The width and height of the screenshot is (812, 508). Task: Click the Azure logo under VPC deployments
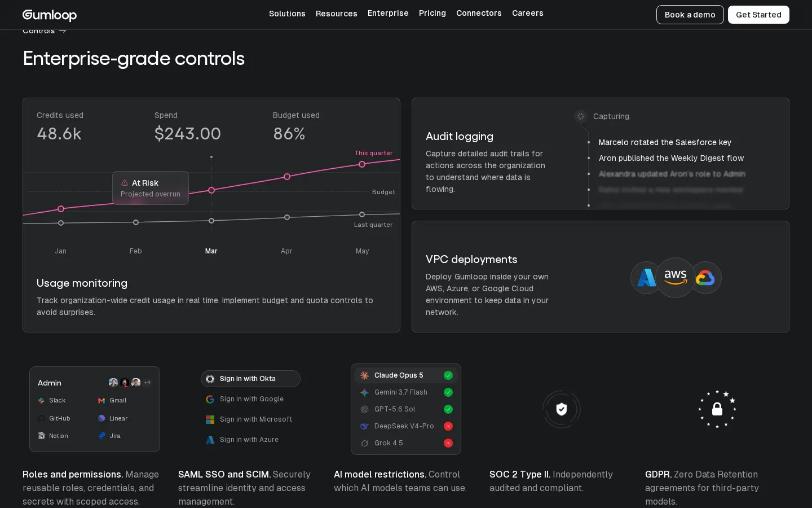tap(646, 278)
